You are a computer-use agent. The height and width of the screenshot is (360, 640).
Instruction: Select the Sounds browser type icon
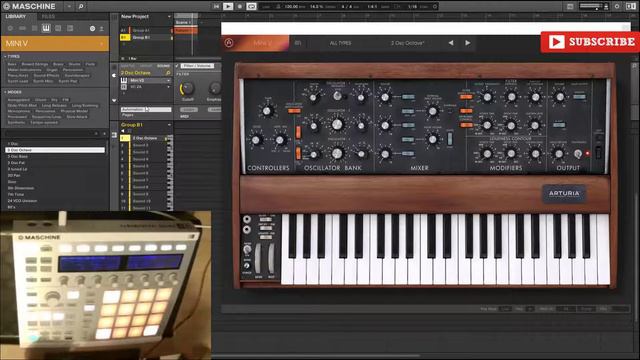pos(34,28)
